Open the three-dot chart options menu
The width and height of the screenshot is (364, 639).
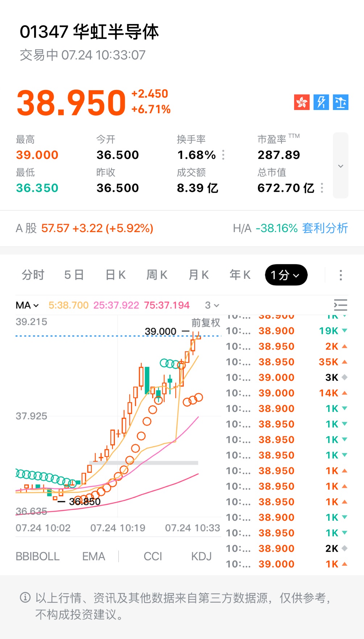[x=340, y=275]
